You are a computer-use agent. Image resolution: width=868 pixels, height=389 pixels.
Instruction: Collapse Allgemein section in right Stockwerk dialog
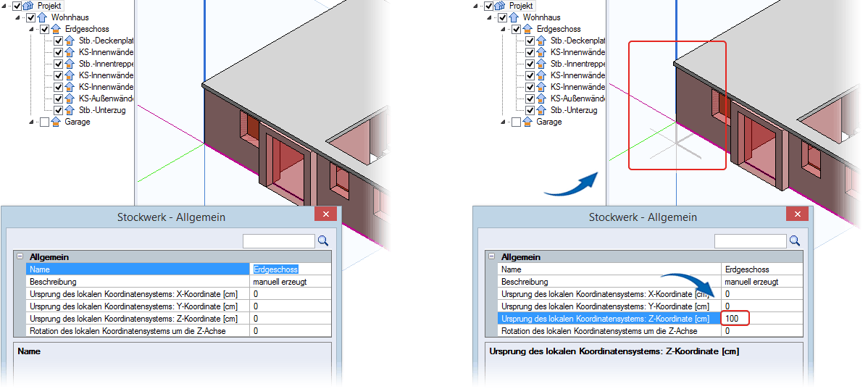tap(491, 256)
